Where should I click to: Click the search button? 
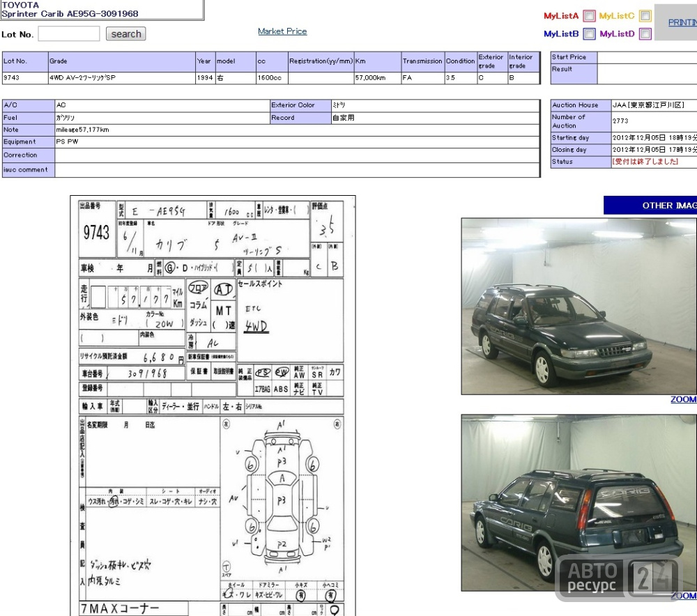pyautogui.click(x=125, y=33)
